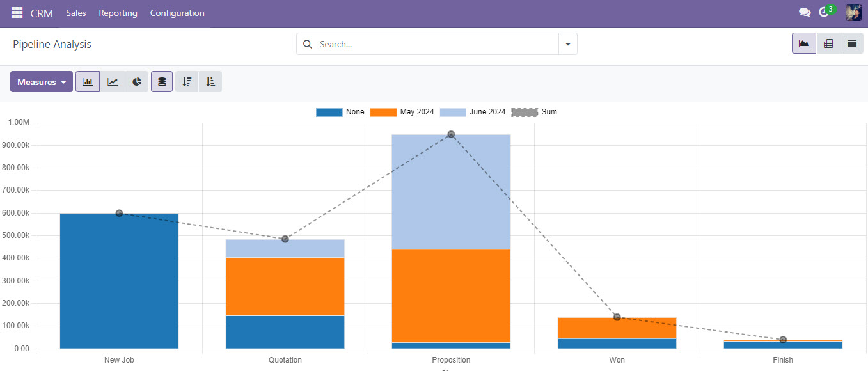Open the list view
Viewport: 868px width, 371px height.
pyautogui.click(x=852, y=43)
